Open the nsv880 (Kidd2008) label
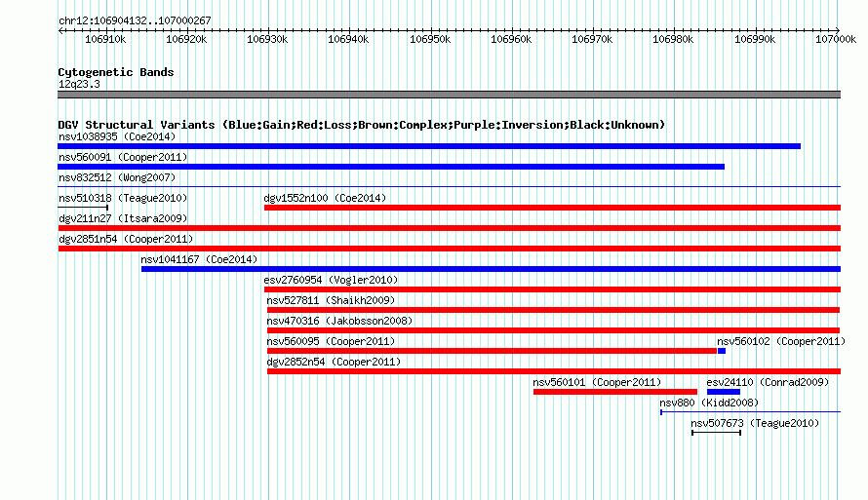This screenshot has width=868, height=500. [x=709, y=403]
